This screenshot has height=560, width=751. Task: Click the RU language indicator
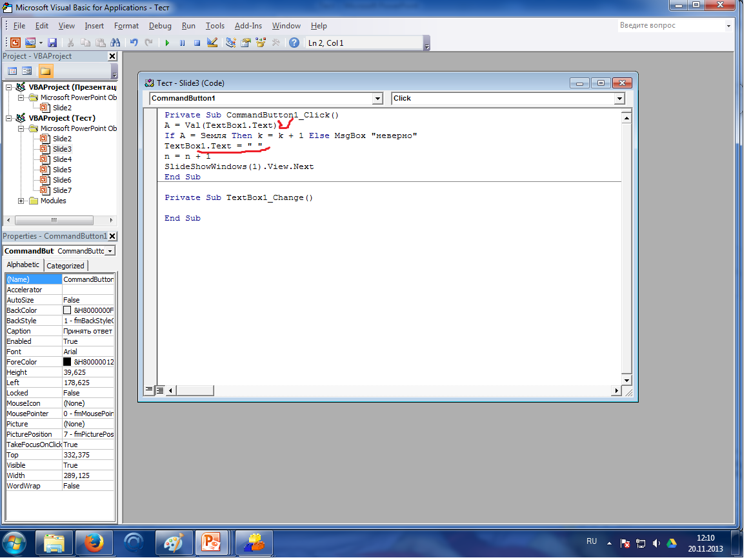click(x=592, y=541)
